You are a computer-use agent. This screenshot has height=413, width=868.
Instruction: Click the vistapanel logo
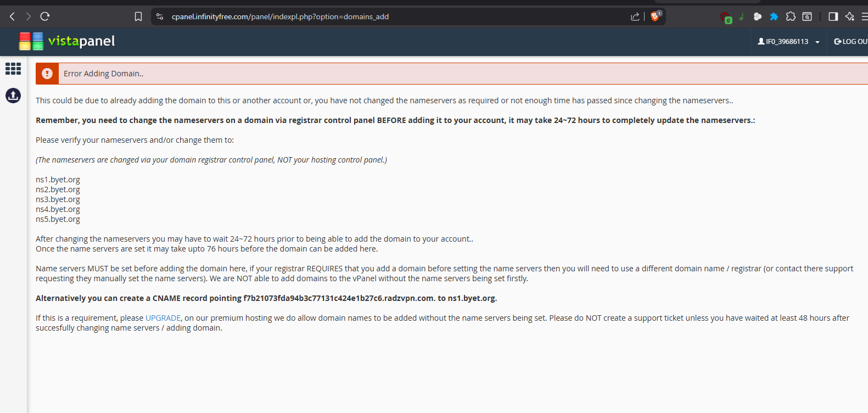(67, 41)
